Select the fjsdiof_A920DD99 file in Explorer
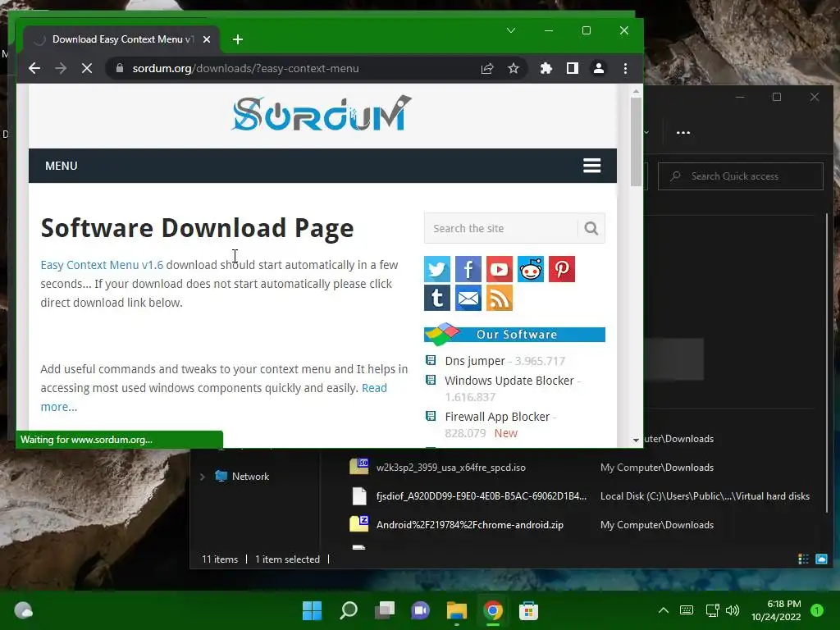The width and height of the screenshot is (840, 630). (x=481, y=496)
